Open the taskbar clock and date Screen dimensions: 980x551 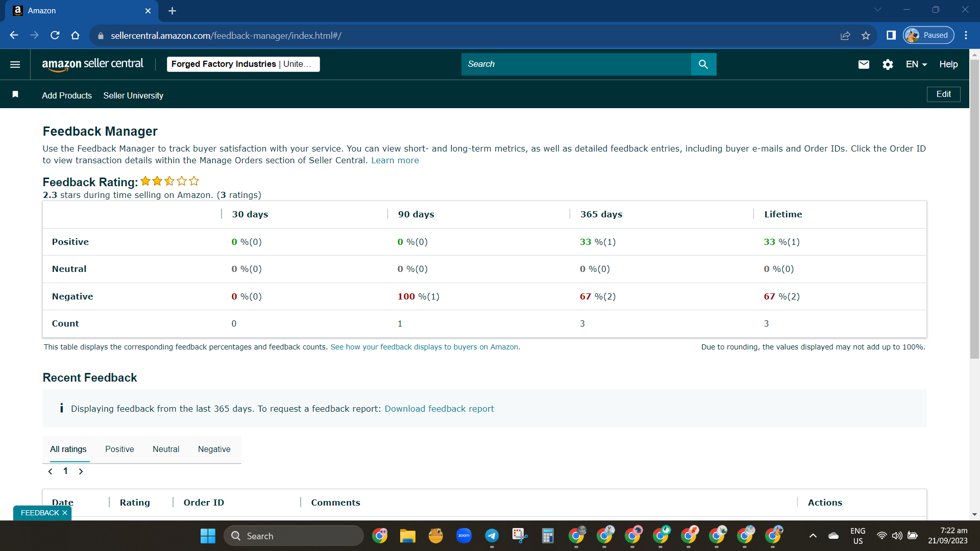click(948, 536)
